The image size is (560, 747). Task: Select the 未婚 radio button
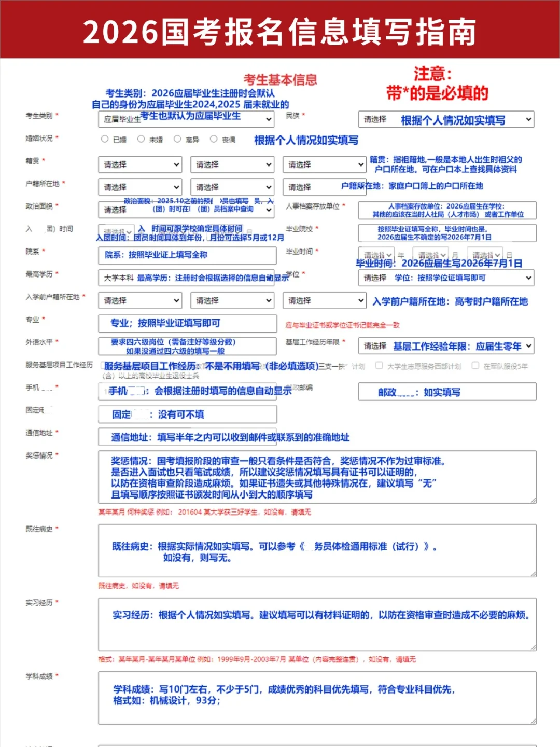(140, 138)
